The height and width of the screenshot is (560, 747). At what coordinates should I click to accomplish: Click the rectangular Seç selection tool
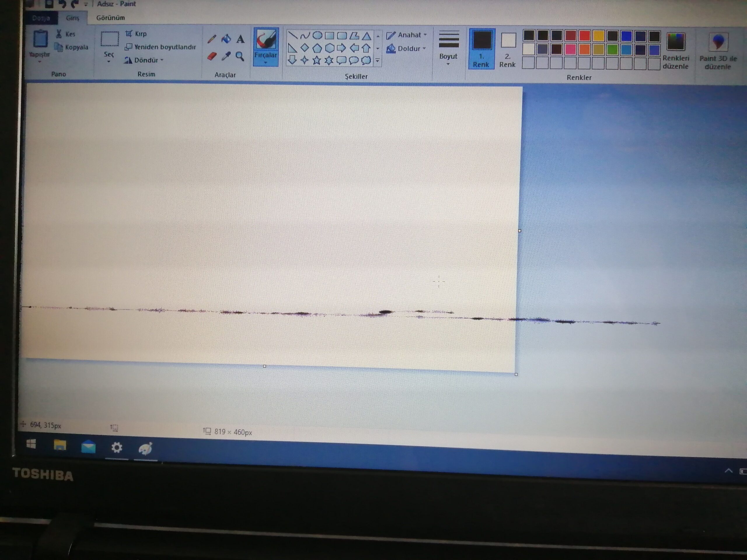click(109, 39)
